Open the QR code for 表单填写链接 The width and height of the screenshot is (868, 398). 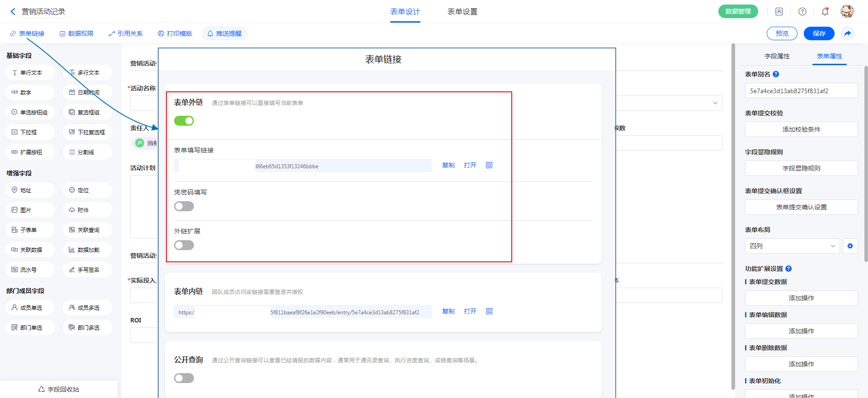pos(489,165)
